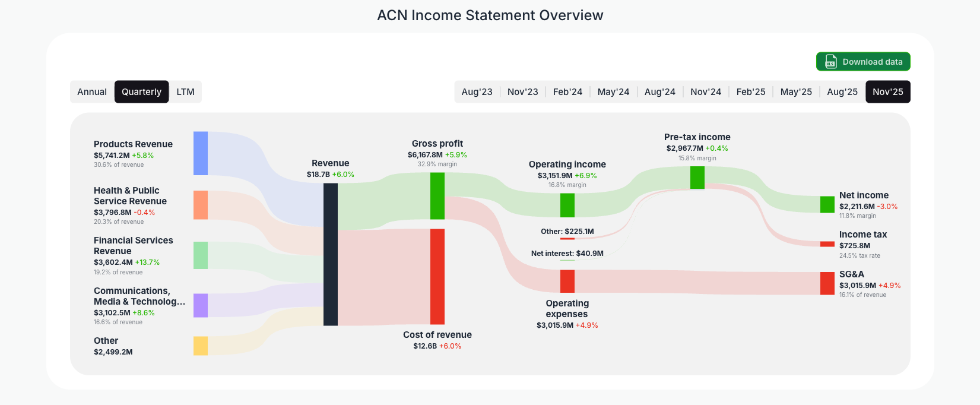Open the May'24 quarter tab
The image size is (980, 405).
point(613,91)
